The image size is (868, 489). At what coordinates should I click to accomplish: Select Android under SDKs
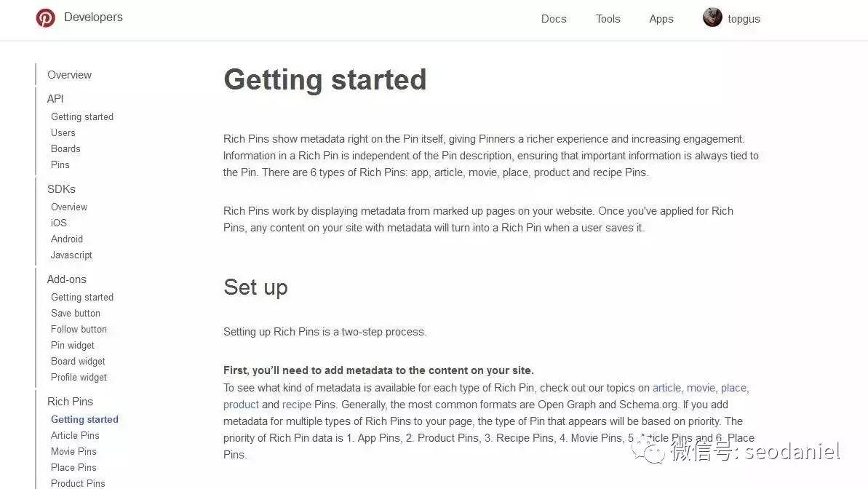67,239
